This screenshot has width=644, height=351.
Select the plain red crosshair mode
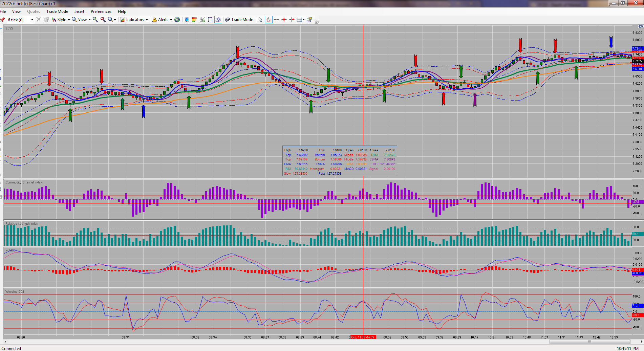pyautogui.click(x=276, y=20)
